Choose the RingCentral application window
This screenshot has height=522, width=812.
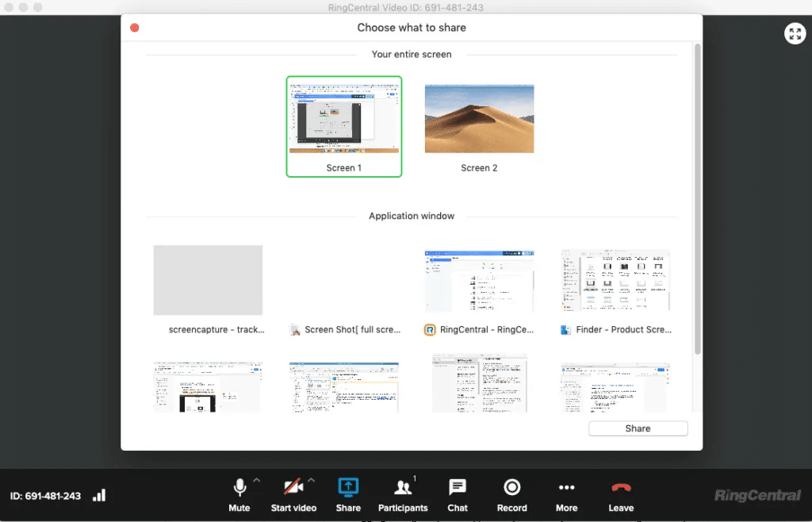click(x=479, y=282)
